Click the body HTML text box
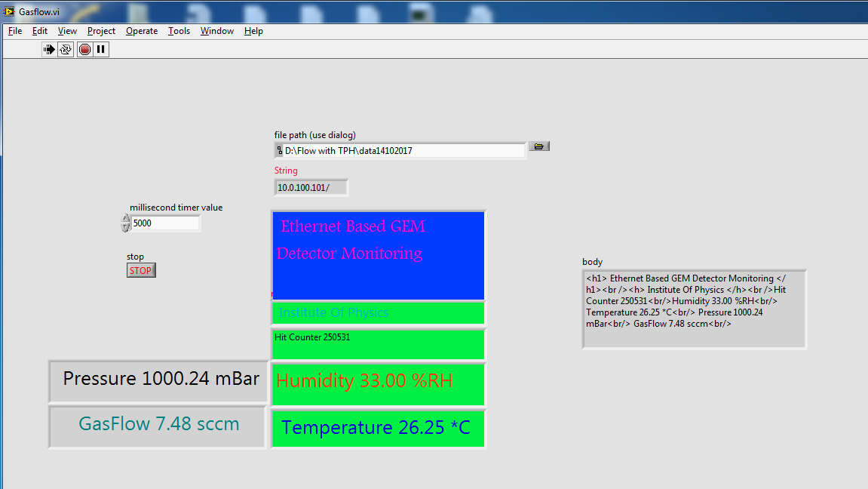The width and height of the screenshot is (868, 489). [x=695, y=309]
